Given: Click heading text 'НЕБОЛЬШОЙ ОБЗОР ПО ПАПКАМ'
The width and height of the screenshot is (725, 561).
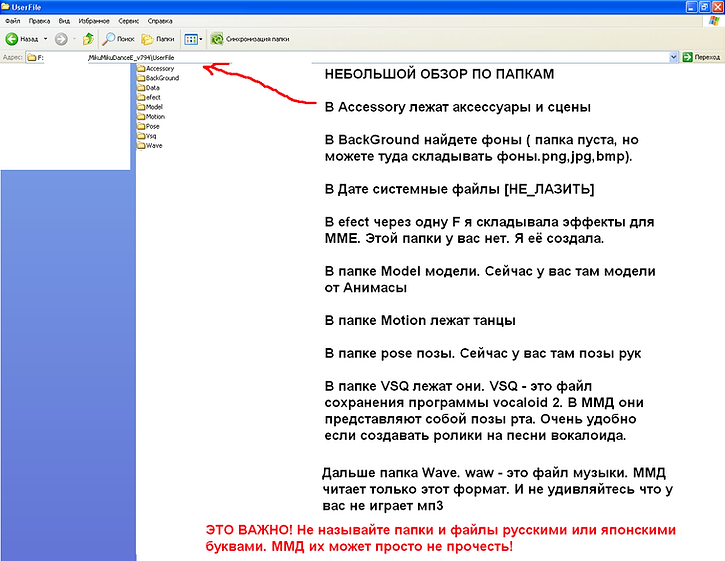Looking at the screenshot, I should [439, 74].
